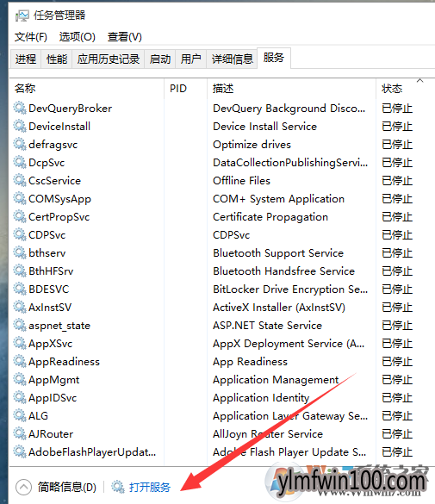
Task: Click the 'BitLocker Drive Encryption Se...' description
Action: 290,289
